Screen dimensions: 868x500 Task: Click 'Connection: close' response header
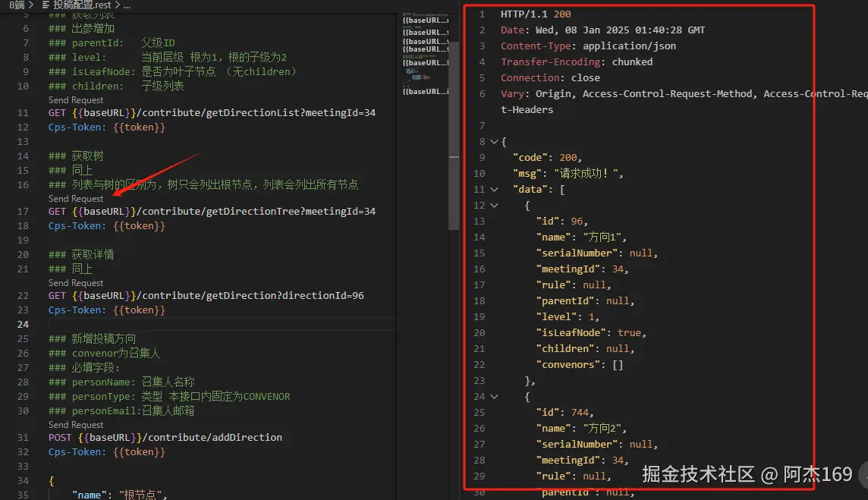coord(550,77)
